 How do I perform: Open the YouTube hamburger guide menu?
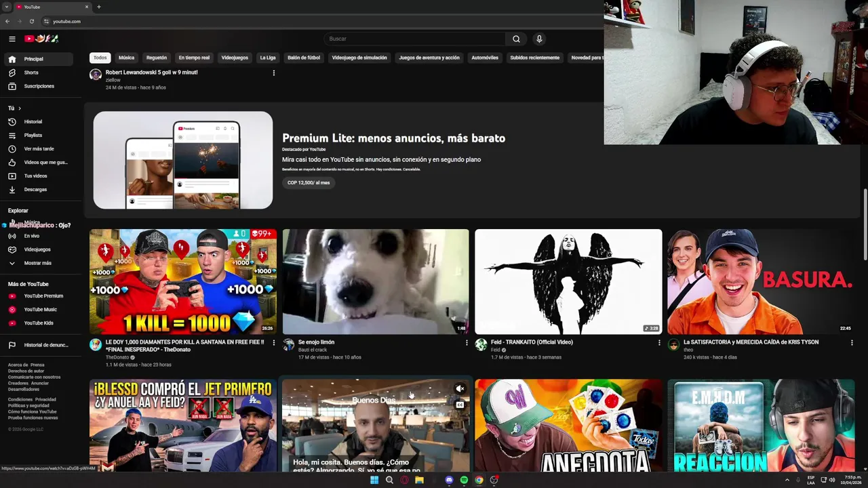tap(12, 39)
